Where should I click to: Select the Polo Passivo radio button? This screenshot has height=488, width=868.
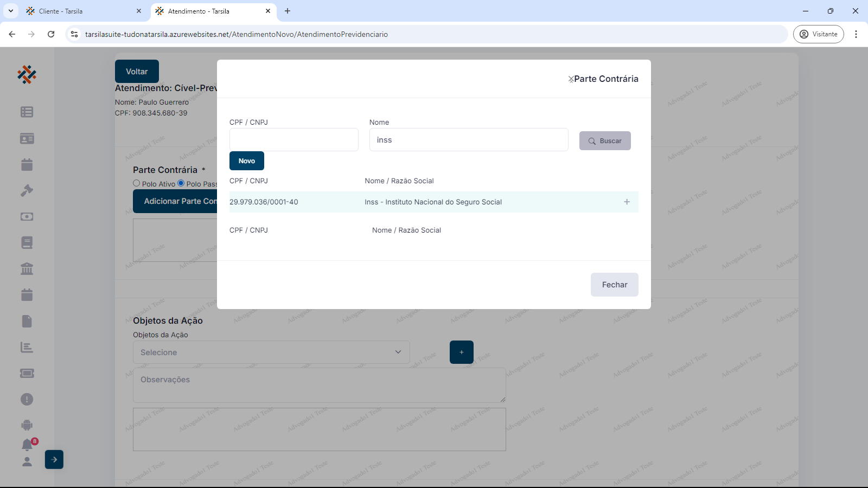pyautogui.click(x=181, y=183)
